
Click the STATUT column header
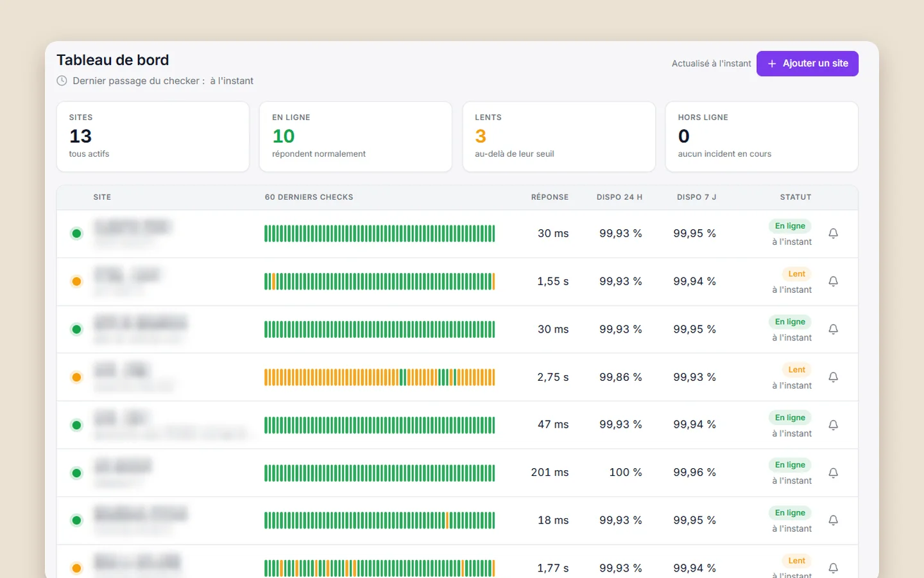click(796, 197)
